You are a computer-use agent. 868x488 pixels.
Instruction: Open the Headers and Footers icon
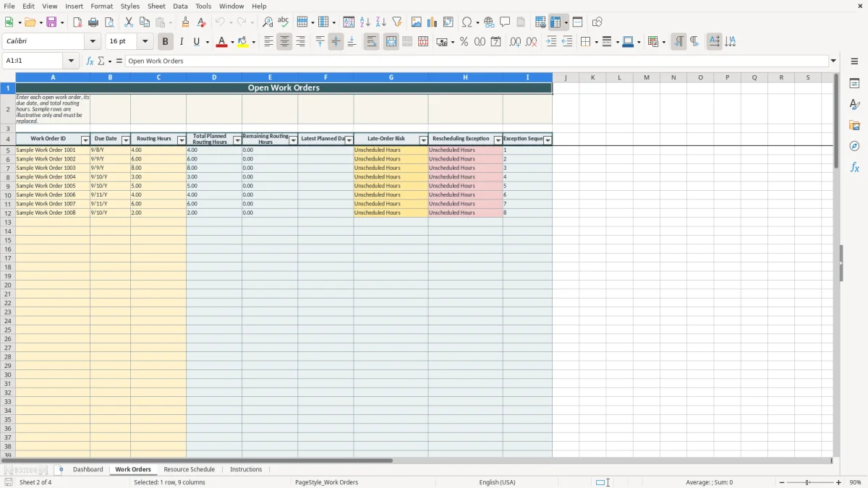click(x=521, y=22)
